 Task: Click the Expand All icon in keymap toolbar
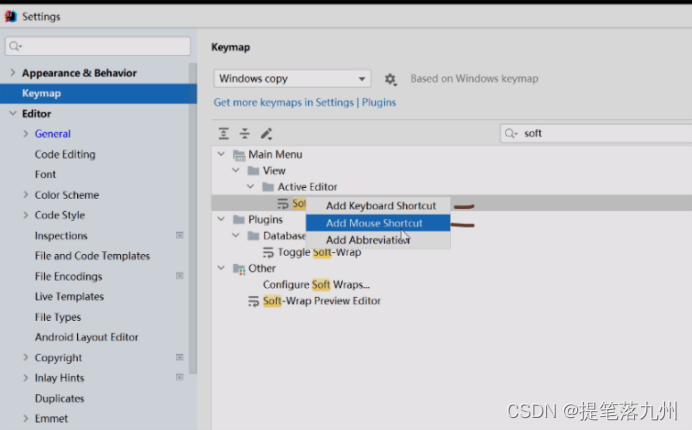224,133
